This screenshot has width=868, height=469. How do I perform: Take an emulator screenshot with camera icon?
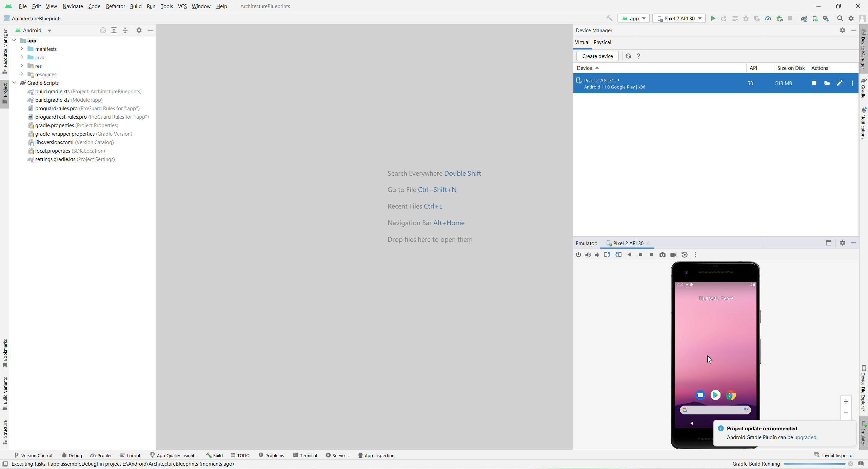[662, 255]
